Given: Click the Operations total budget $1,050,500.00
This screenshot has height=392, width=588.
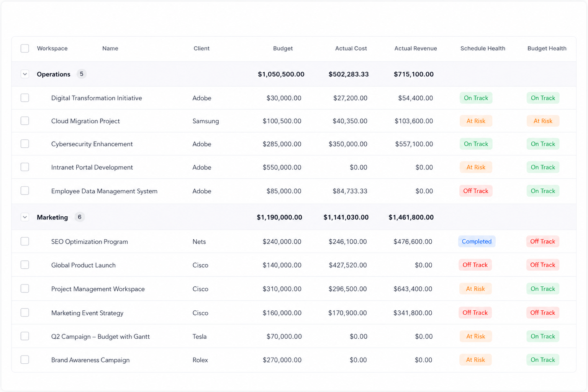Looking at the screenshot, I should 281,74.
